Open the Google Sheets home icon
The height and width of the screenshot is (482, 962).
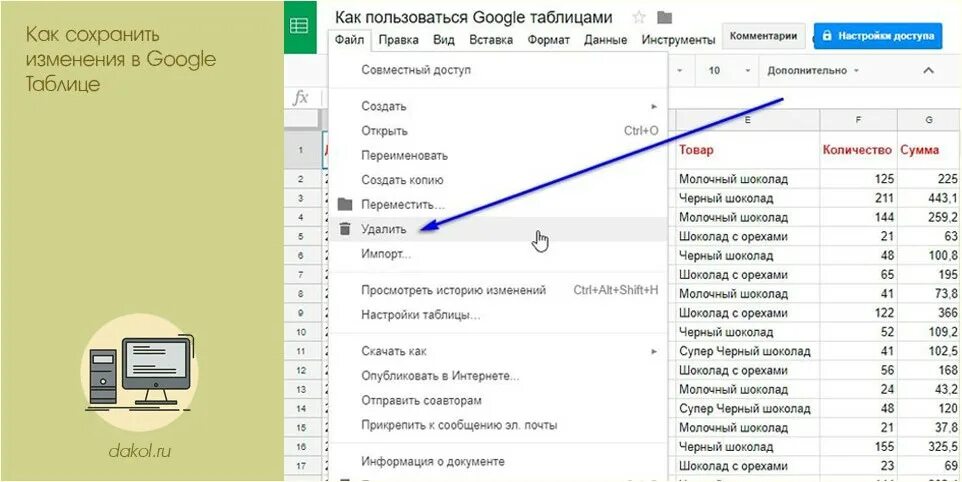coord(299,26)
